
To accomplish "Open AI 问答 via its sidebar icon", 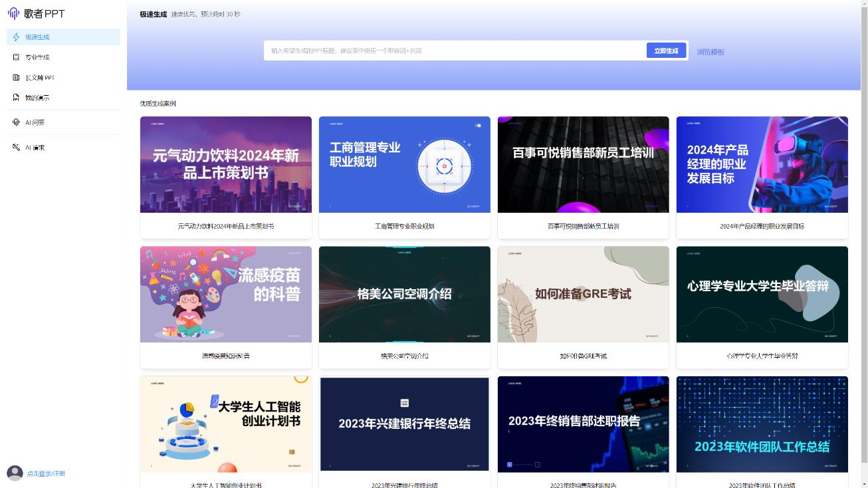I will pyautogui.click(x=17, y=122).
